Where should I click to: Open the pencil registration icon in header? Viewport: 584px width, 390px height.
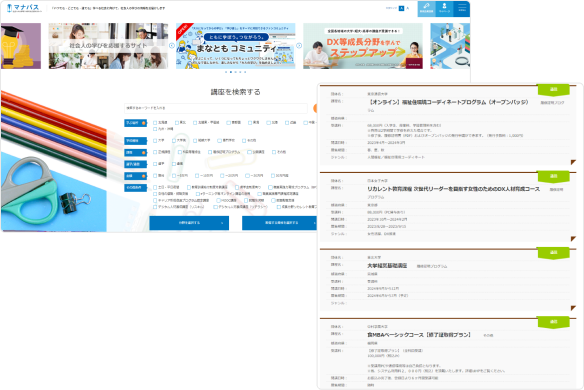tap(426, 8)
